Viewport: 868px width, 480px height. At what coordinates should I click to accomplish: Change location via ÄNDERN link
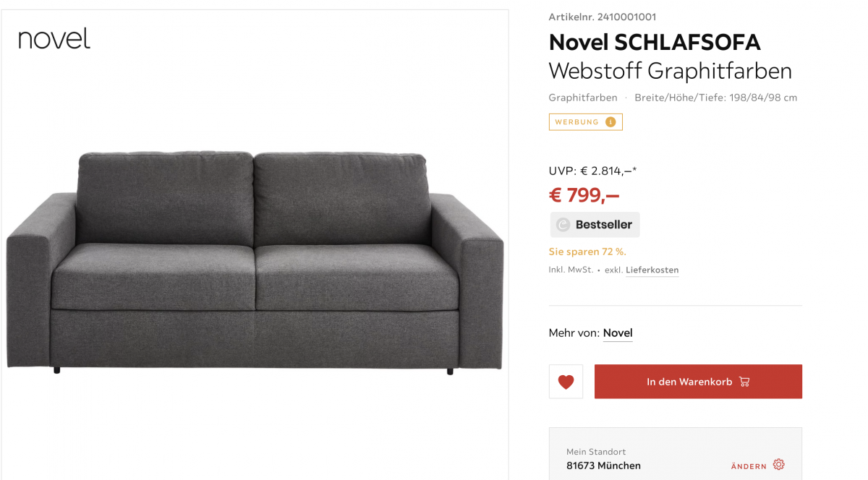click(x=749, y=466)
